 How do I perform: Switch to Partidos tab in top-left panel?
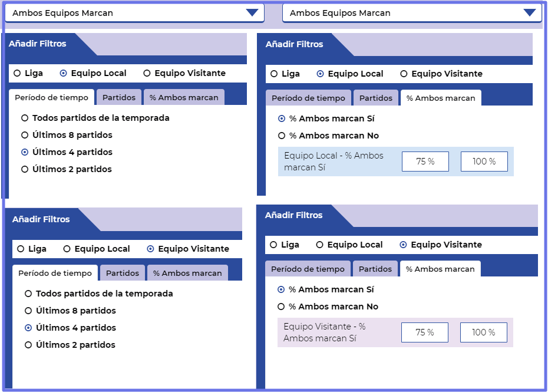(x=119, y=98)
